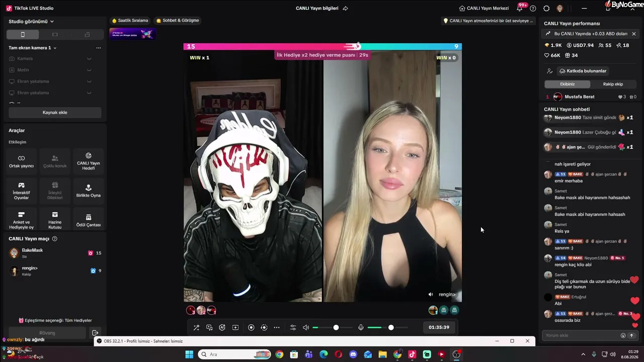The width and height of the screenshot is (644, 362).
Task: Open the İzleyici Dilekleri tool
Action: click(55, 191)
